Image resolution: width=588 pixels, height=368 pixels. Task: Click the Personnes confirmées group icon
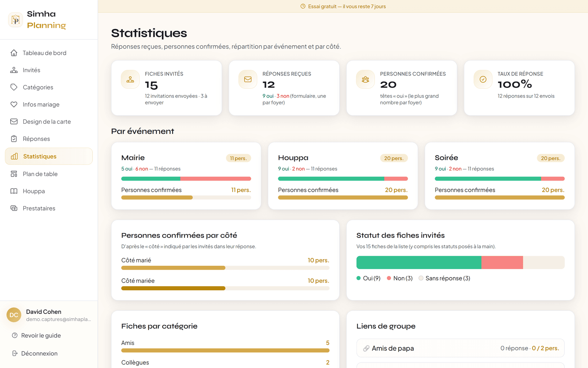(x=366, y=79)
